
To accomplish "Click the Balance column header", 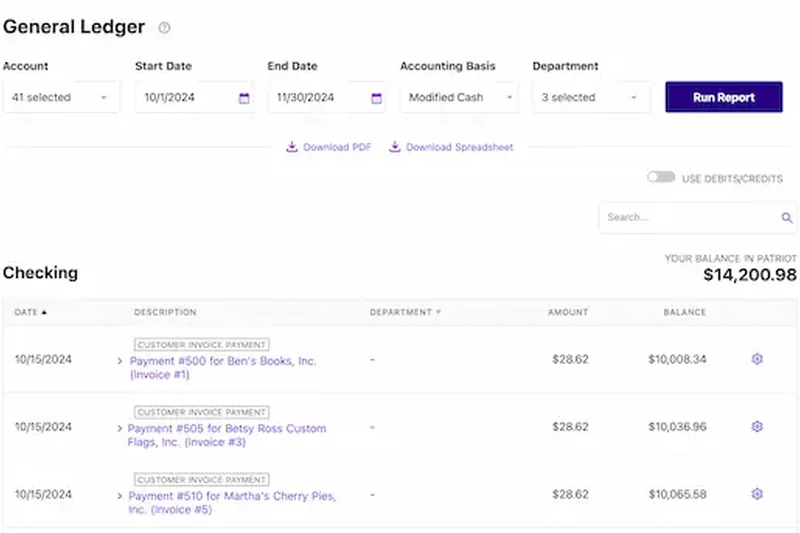I will tap(685, 312).
